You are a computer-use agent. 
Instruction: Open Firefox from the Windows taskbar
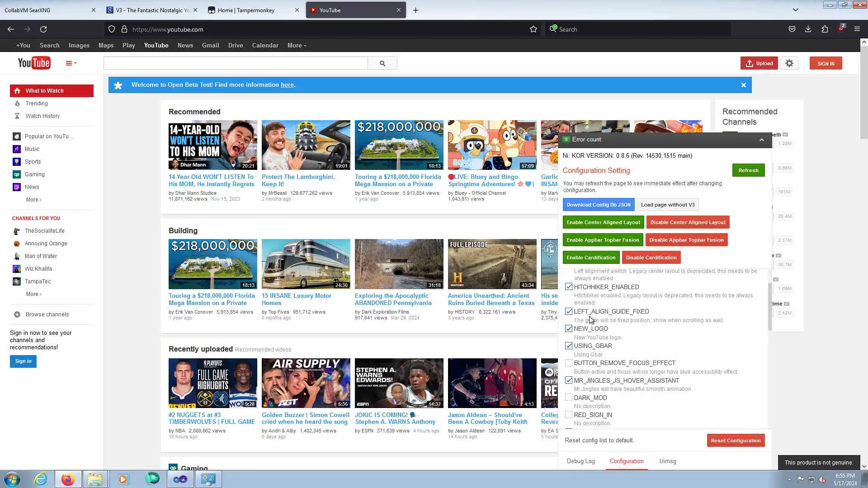pos(68,479)
